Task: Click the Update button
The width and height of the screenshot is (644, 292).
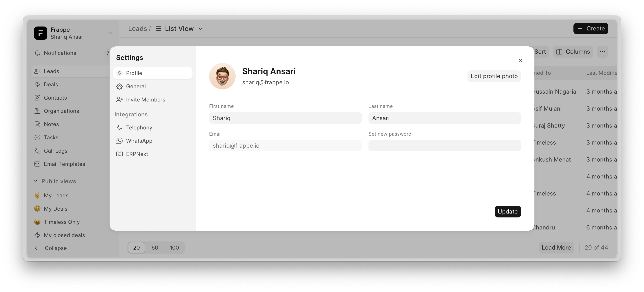Action: 507,212
